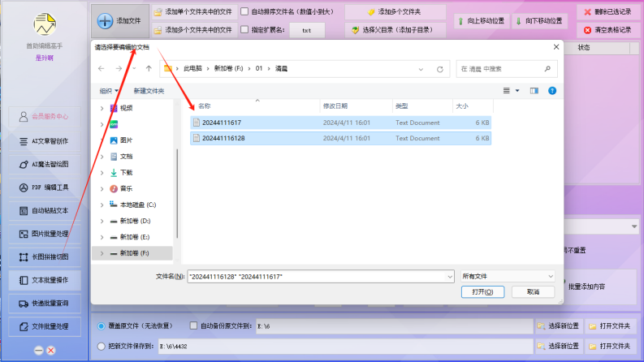Viewport: 644px width, 362px height.
Task: Click 删除已选记录 red X button
Action: pyautogui.click(x=608, y=12)
